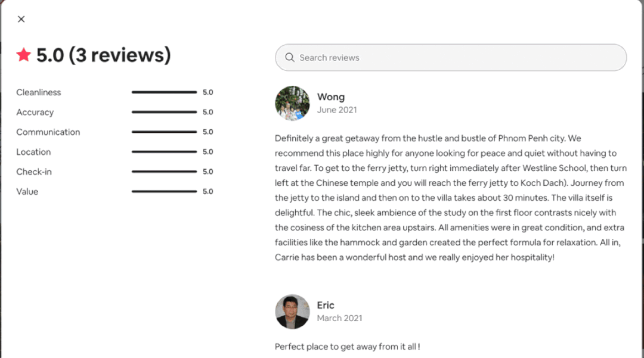The width and height of the screenshot is (644, 358).
Task: Click the Communication rating bar
Action: tap(165, 132)
